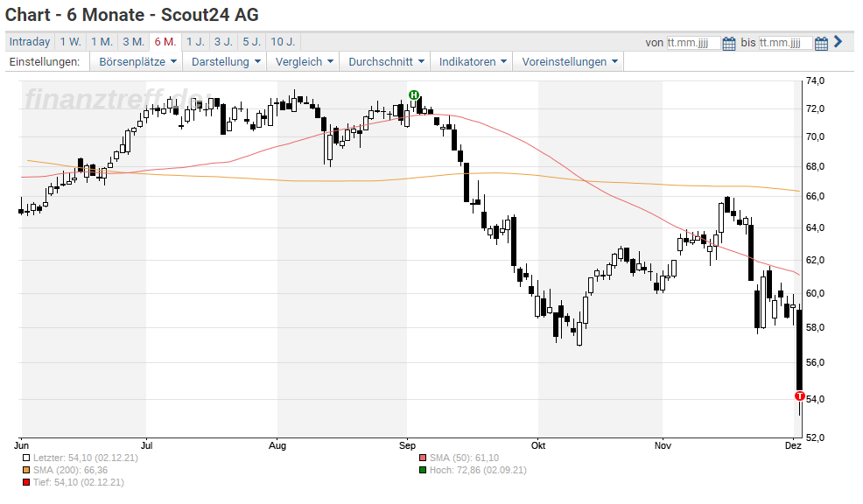Open the Durchschnitt dropdown
Viewport: 863px width, 504px height.
click(386, 61)
